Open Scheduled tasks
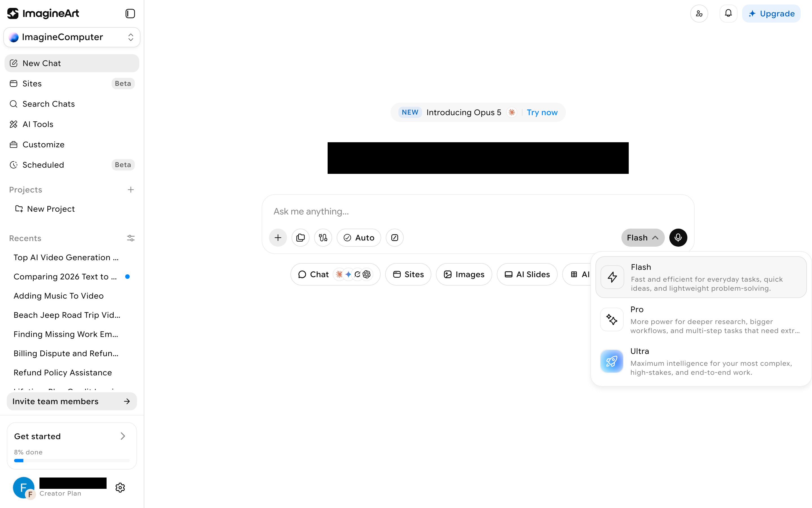The image size is (812, 508). pyautogui.click(x=72, y=165)
